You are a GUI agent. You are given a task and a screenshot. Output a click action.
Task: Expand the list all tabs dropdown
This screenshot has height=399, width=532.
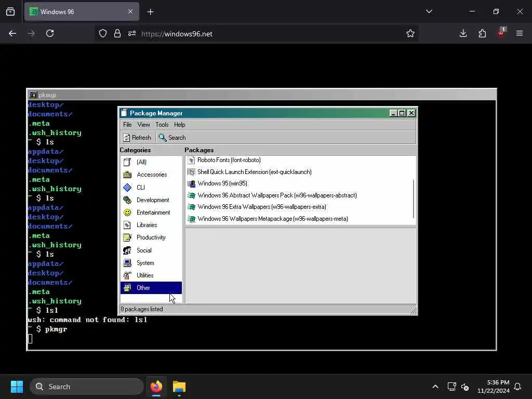[429, 11]
